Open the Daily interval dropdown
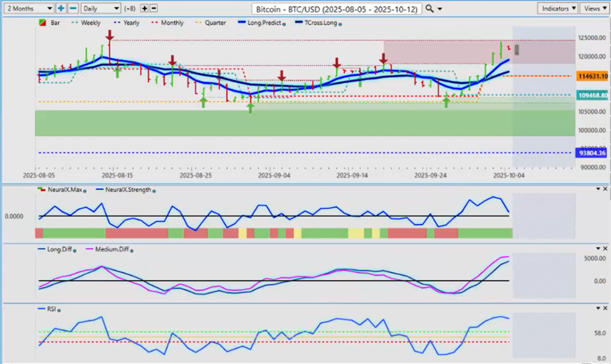611x364 pixels. pyautogui.click(x=100, y=8)
